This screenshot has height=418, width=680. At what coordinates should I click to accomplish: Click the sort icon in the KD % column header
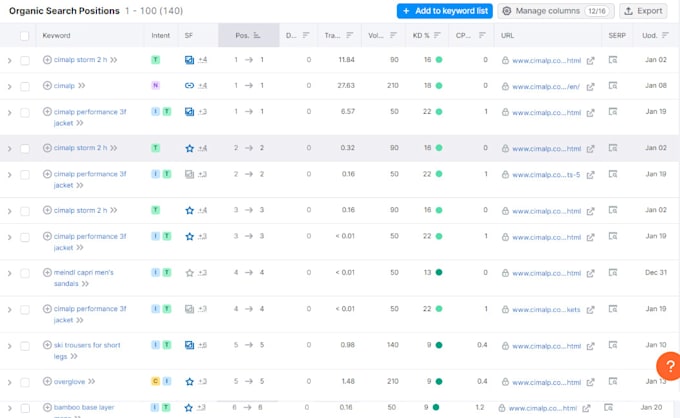pos(437,35)
